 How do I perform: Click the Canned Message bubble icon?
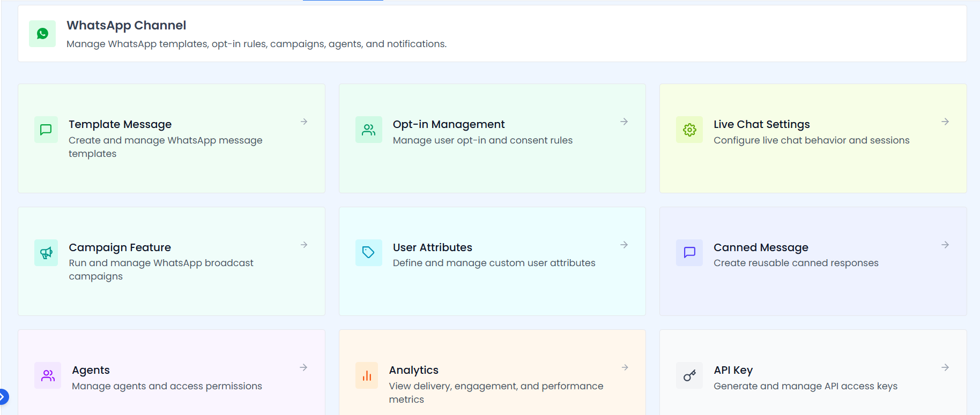click(x=689, y=253)
